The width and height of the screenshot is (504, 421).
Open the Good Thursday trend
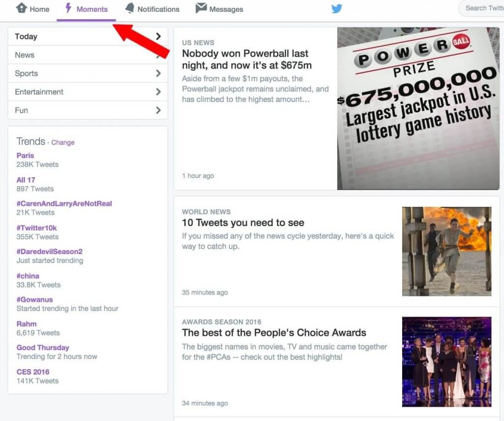43,348
